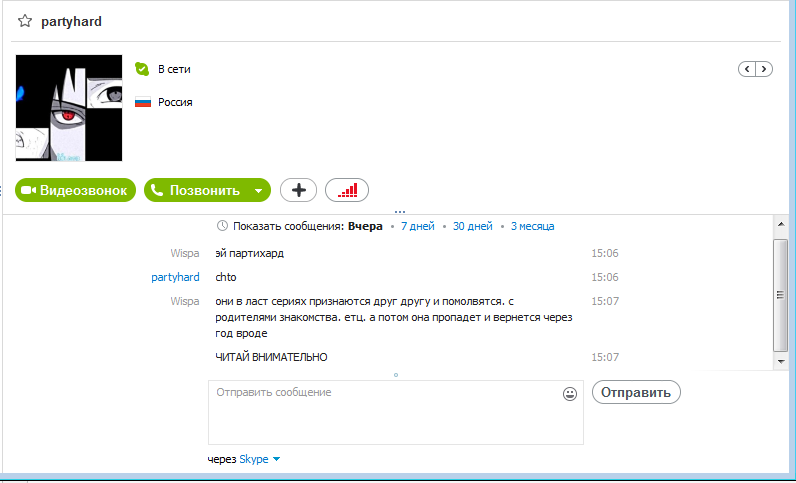Click the left arrow in profile navigation
The height and width of the screenshot is (483, 796).
coord(746,69)
